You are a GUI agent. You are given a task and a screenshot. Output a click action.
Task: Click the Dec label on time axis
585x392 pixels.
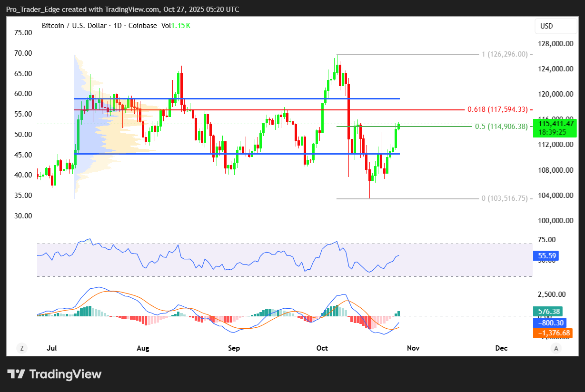tap(501, 348)
